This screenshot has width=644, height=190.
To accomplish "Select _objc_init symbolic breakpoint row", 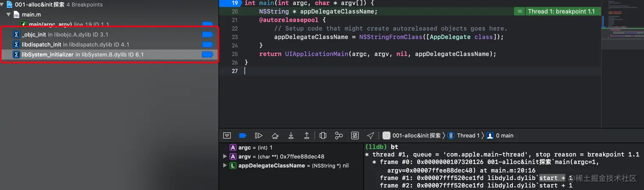I will tap(109, 35).
